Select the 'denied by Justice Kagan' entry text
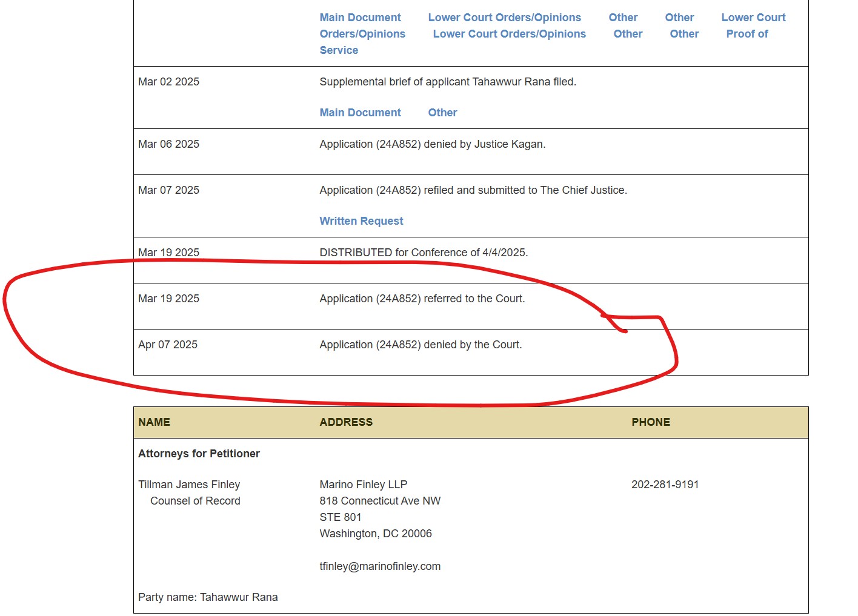Viewport: 858px width, 616px height. pyautogui.click(x=432, y=144)
